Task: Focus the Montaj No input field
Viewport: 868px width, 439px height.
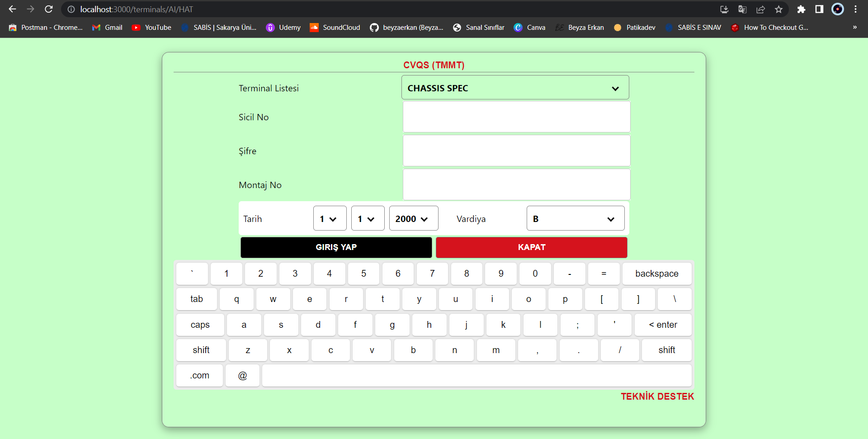Action: (x=516, y=184)
